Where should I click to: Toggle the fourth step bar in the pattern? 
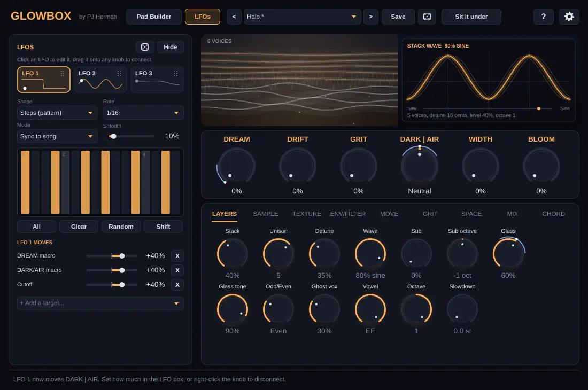pyautogui.click(x=55, y=182)
